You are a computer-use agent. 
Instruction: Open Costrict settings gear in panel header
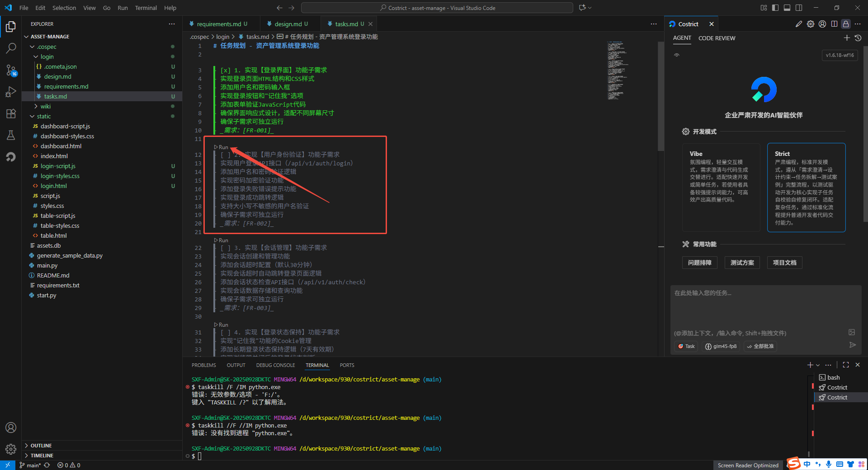pyautogui.click(x=811, y=24)
